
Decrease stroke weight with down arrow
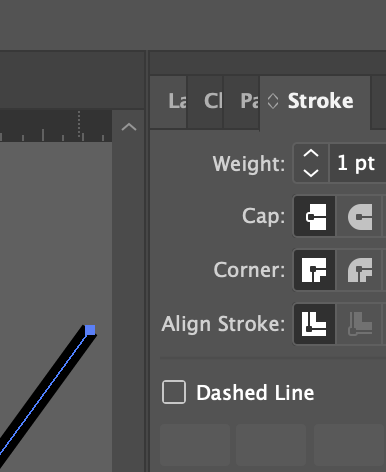point(311,173)
